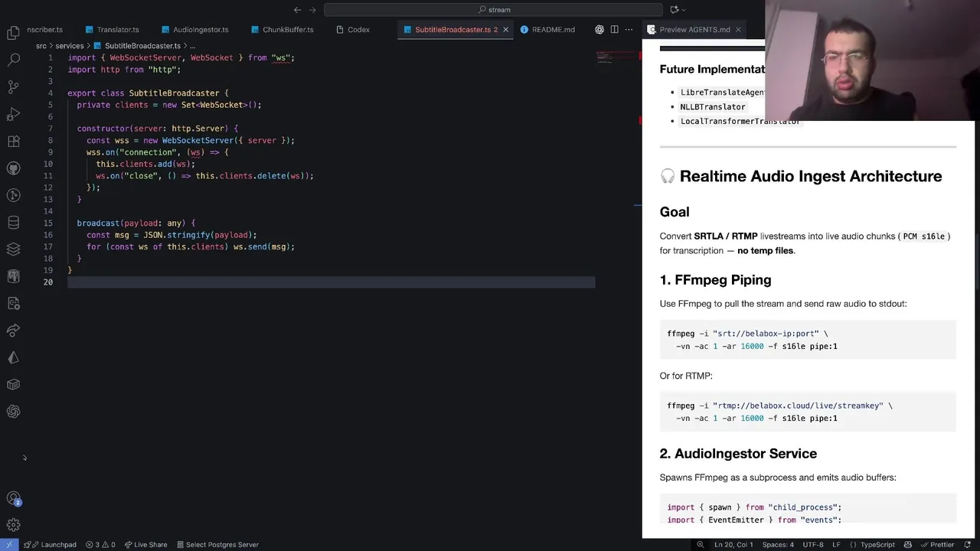The image size is (980, 551).
Task: Click the Launchpad status bar button
Action: (x=52, y=545)
